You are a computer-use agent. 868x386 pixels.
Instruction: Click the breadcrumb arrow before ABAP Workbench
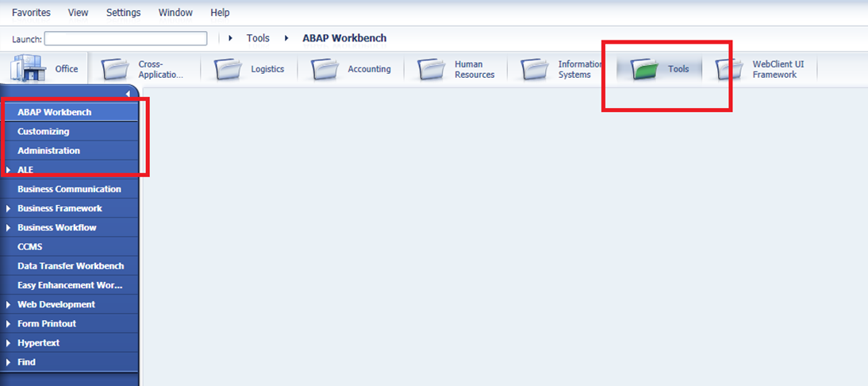tap(286, 38)
